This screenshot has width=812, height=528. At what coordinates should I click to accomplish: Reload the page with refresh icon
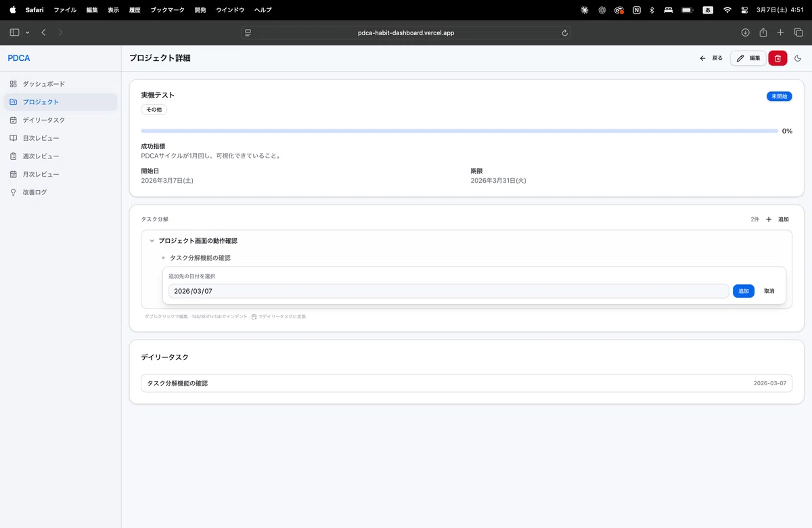564,32
